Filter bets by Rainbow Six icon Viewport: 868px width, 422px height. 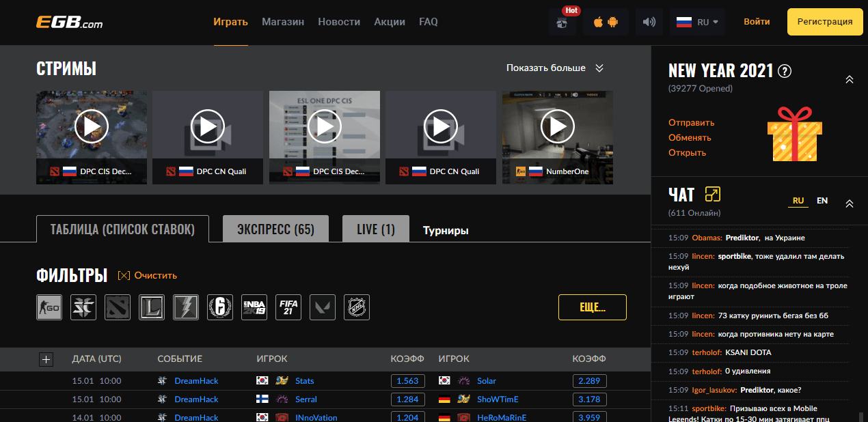click(x=220, y=307)
